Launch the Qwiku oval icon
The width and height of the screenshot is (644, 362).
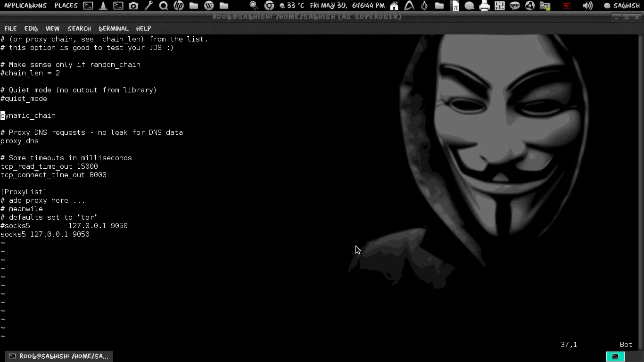[x=515, y=6]
